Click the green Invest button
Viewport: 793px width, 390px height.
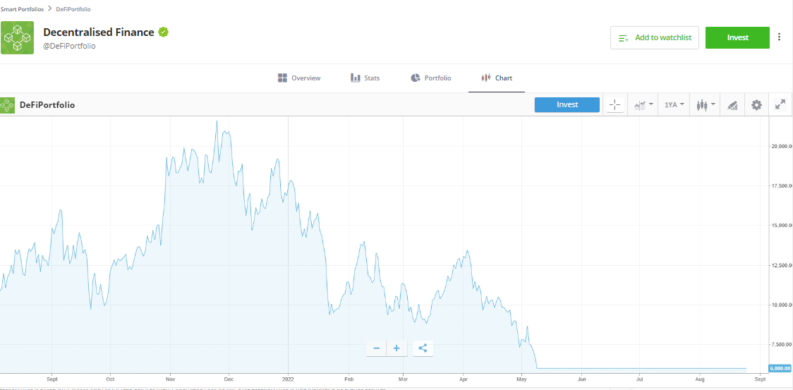pyautogui.click(x=737, y=37)
